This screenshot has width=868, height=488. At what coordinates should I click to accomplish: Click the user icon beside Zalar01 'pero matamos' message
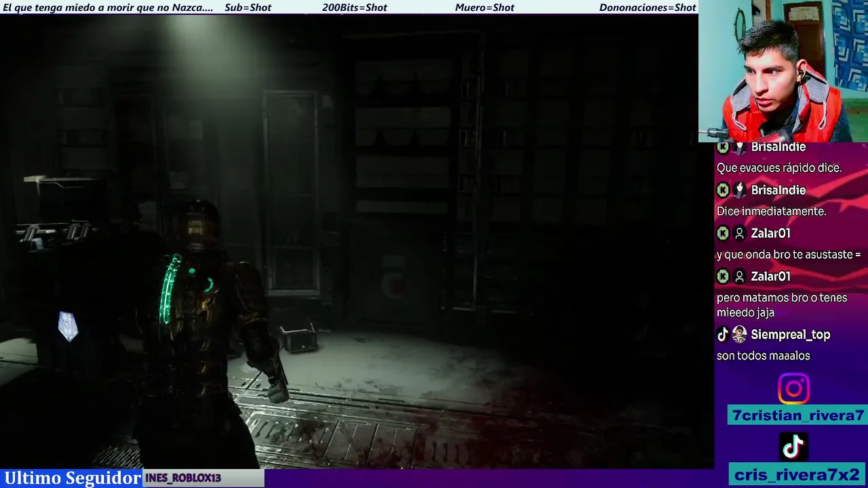coord(740,277)
